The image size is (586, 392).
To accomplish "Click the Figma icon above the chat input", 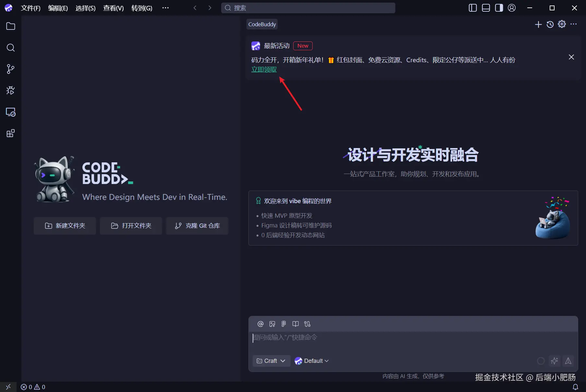I will [284, 324].
